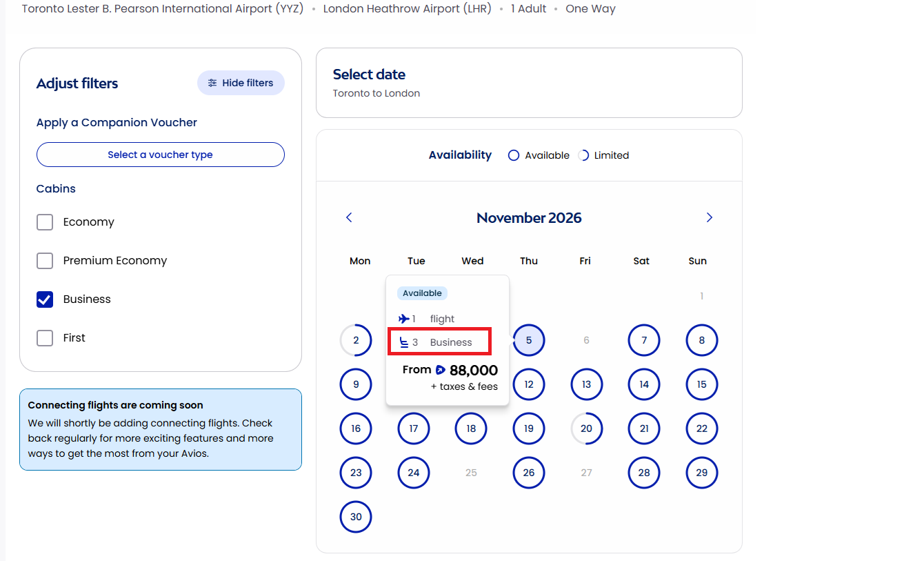Tick the Premium Economy checkbox
Image resolution: width=924 pixels, height=561 pixels.
tap(45, 261)
